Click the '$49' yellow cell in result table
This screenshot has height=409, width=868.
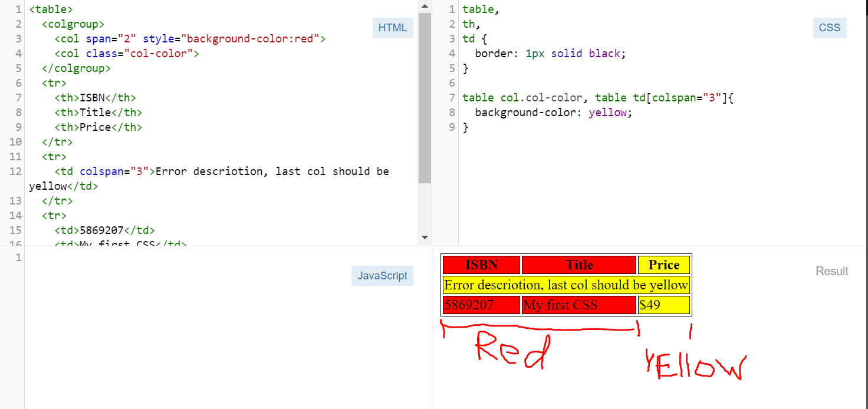(664, 305)
